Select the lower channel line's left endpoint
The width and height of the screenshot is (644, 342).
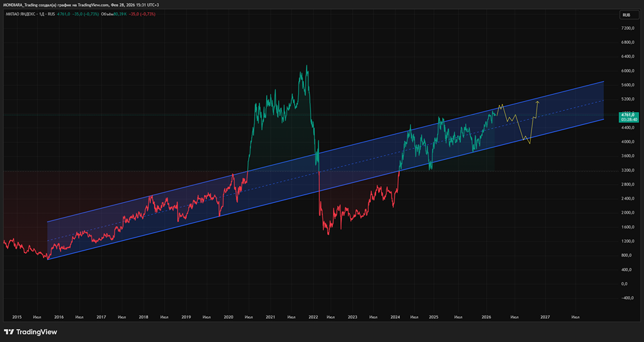click(48, 260)
